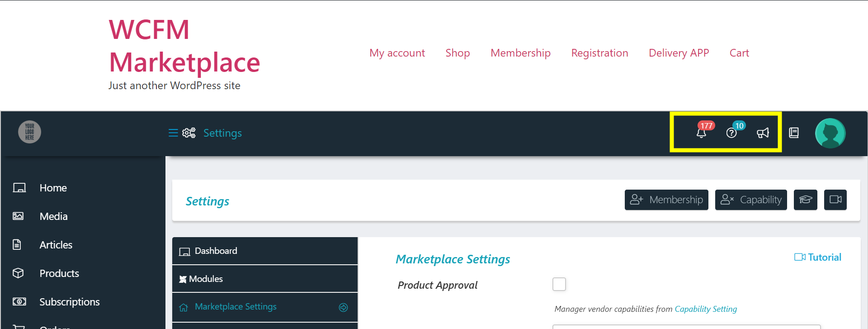The image size is (868, 329).
Task: Open Delivery APP in top navigation
Action: pos(679,53)
